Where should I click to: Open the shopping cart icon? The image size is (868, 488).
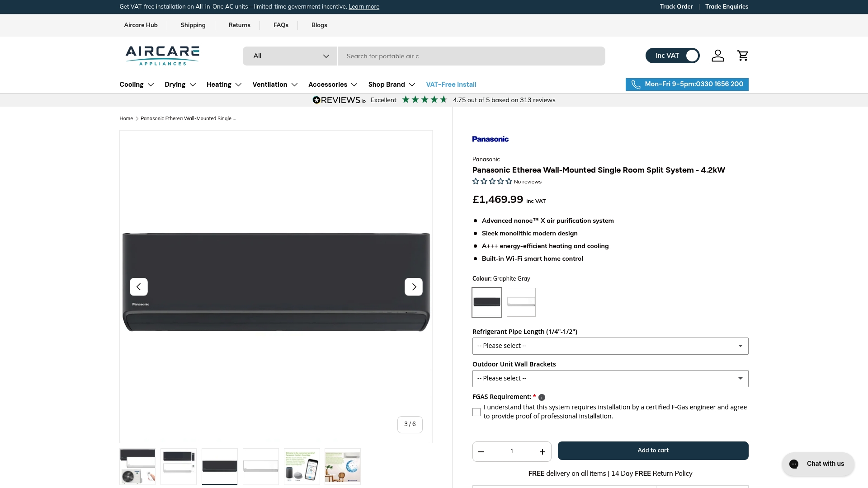743,56
